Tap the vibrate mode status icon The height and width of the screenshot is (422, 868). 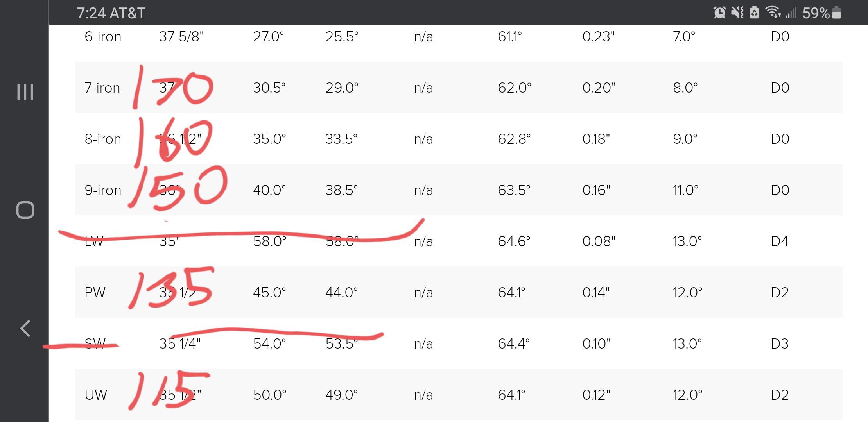[x=737, y=13]
